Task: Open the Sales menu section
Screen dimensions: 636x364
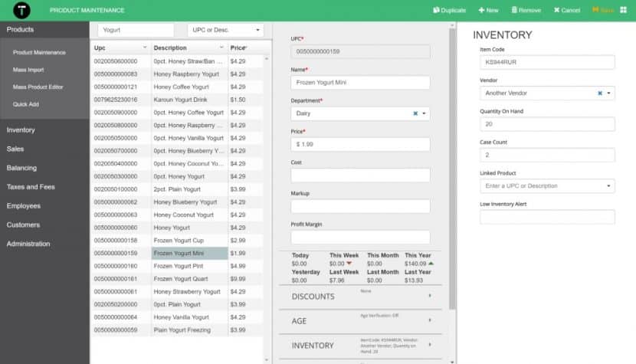Action: tap(15, 149)
